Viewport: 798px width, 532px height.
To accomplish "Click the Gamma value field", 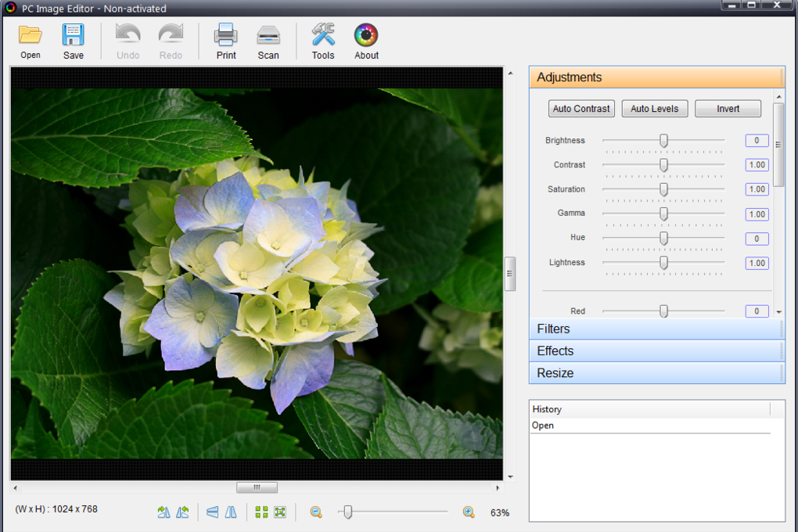I will tap(757, 214).
